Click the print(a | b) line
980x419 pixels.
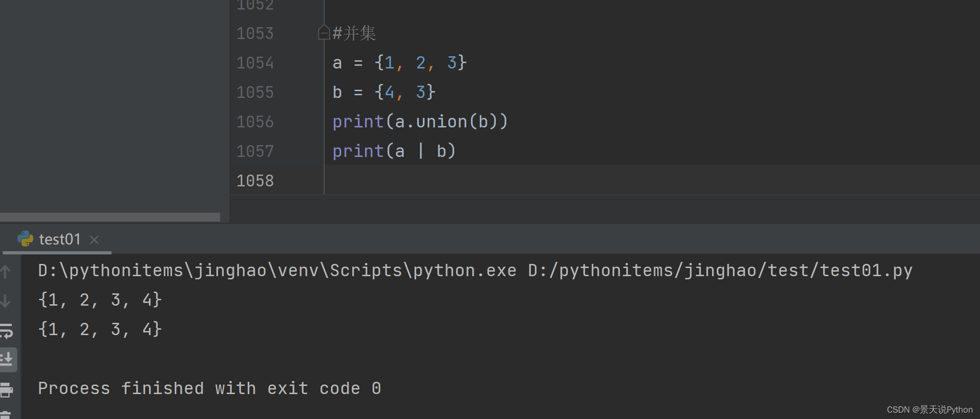pyautogui.click(x=394, y=151)
